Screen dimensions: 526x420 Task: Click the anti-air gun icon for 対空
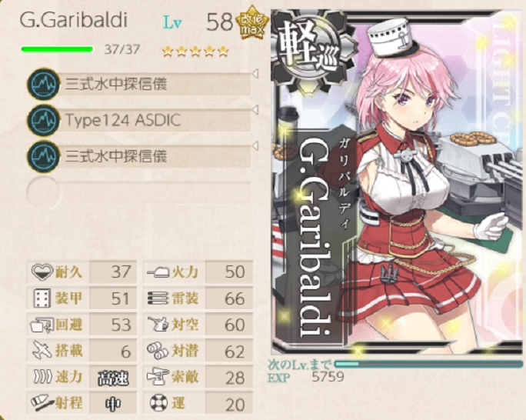(x=158, y=324)
